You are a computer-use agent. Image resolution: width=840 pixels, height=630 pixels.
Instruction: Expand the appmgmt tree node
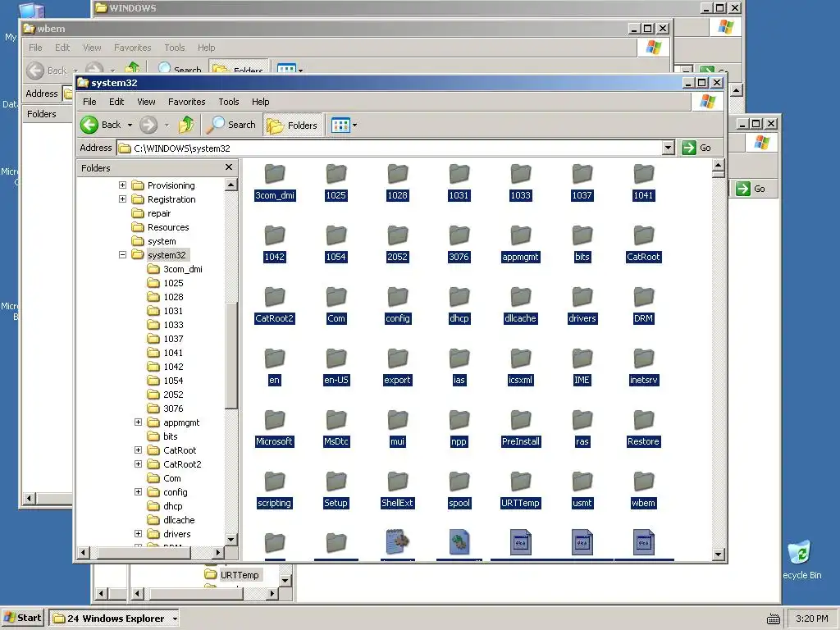click(138, 422)
